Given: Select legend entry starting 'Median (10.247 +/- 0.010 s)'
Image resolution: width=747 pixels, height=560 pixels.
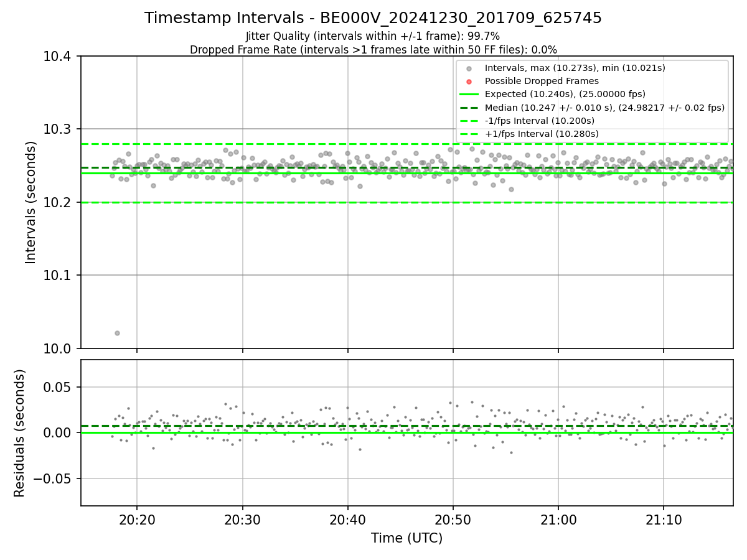Looking at the screenshot, I should (x=604, y=108).
